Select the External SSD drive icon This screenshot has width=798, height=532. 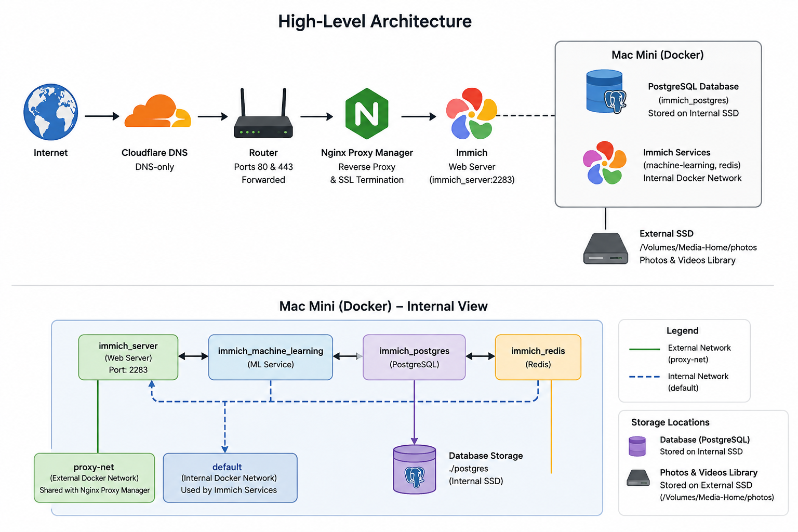click(606, 248)
